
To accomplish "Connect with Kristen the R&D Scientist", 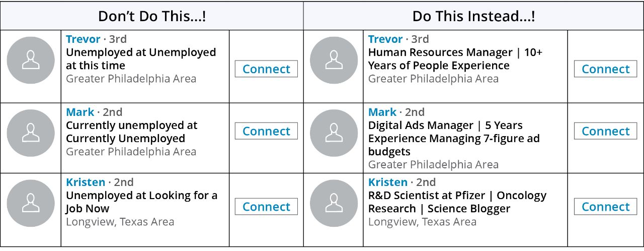I will tap(605, 207).
